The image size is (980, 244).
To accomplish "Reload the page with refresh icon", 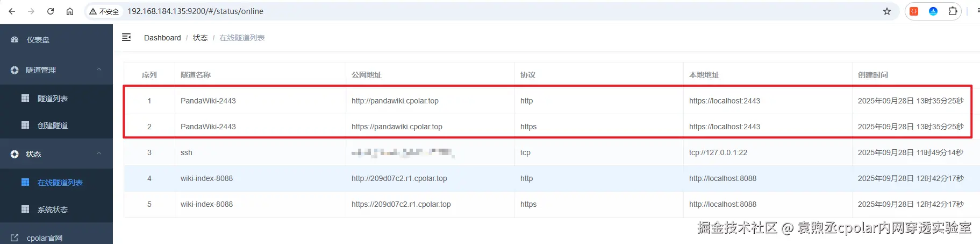I will click(x=51, y=11).
